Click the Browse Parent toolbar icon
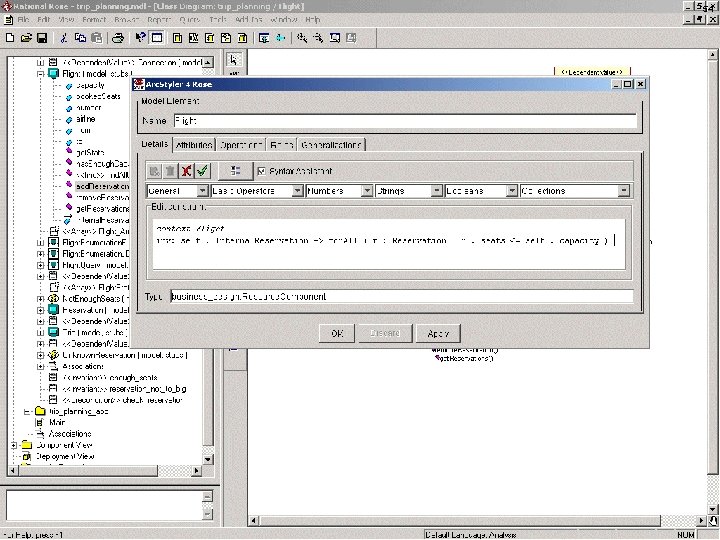Screen dimensions: 720x540 [x=264, y=38]
